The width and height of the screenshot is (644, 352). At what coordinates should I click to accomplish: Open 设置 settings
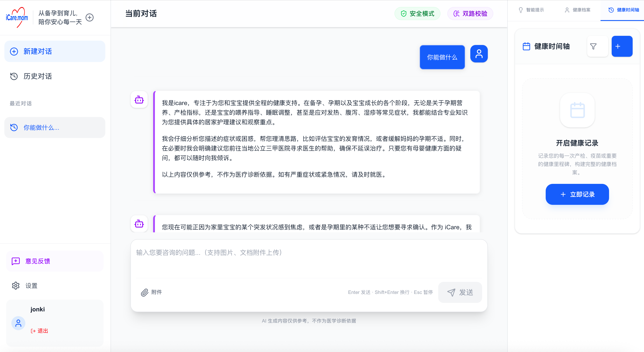click(55, 286)
